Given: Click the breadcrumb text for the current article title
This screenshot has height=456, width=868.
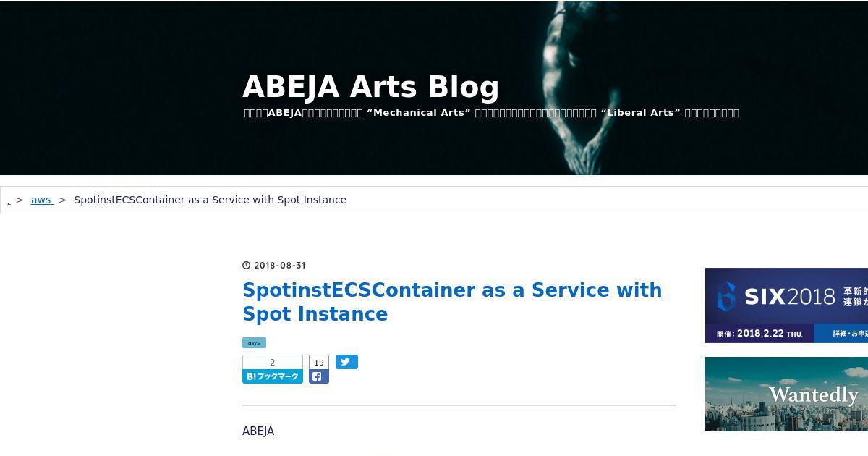Looking at the screenshot, I should pos(210,200).
